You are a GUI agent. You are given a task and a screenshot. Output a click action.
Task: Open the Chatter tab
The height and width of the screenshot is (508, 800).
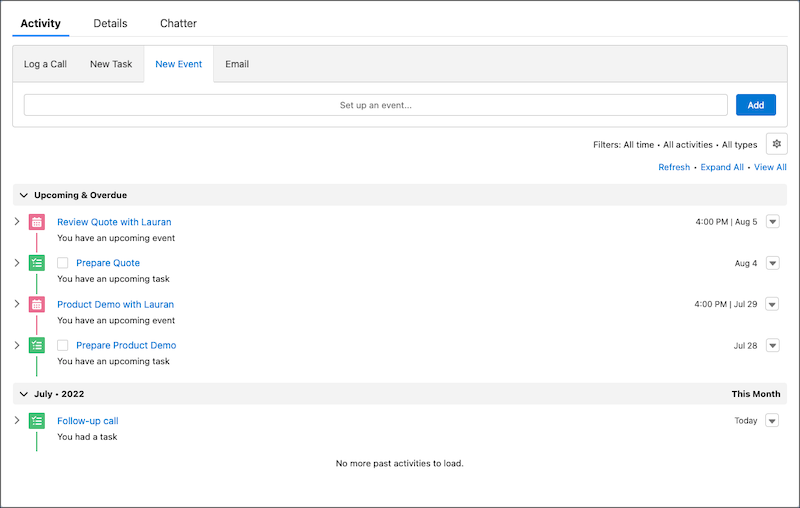point(178,23)
